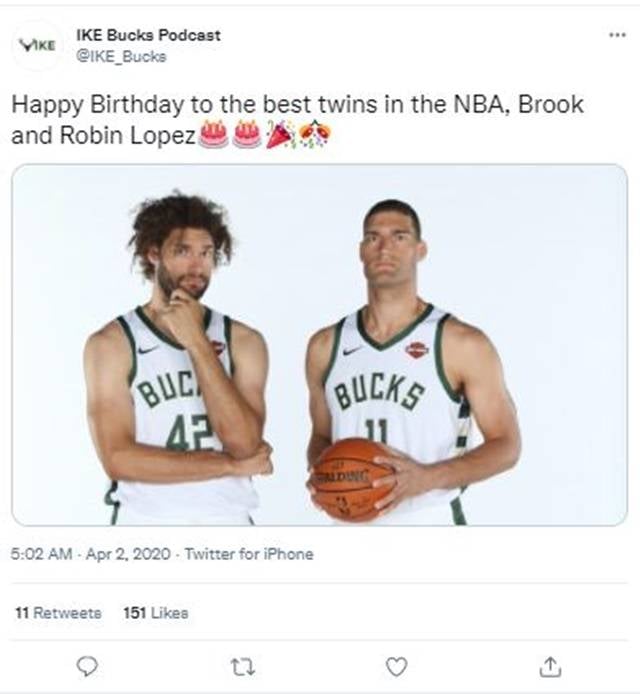Viewport: 640px width, 694px height.
Task: View the 151 Likes list
Action: tap(156, 613)
